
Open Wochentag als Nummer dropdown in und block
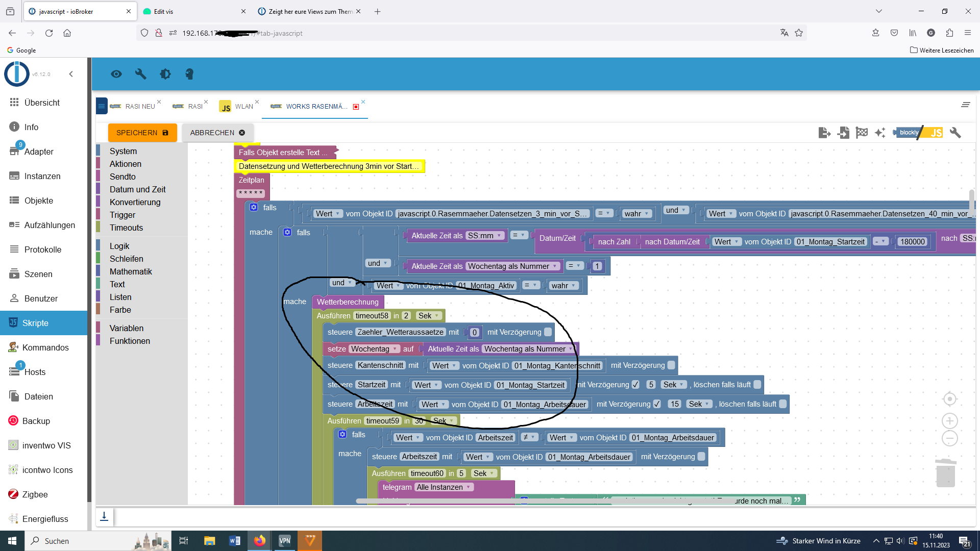click(x=513, y=266)
